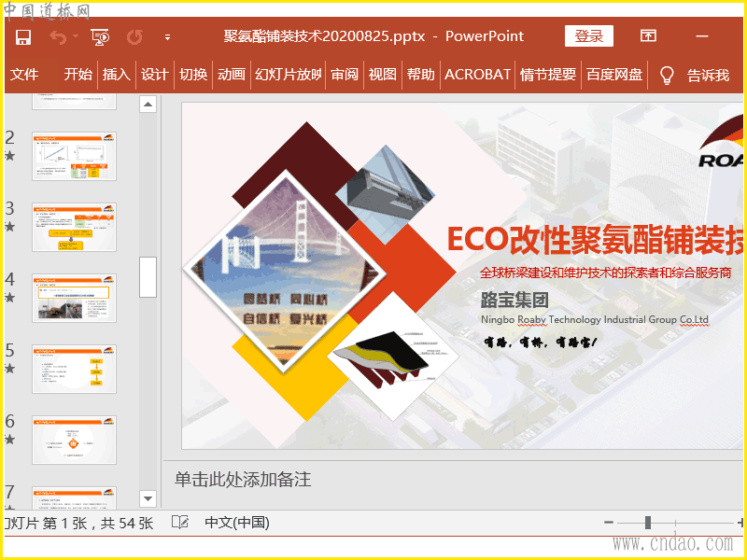The image size is (747, 560).
Task: Select the bridge photo diamond on slide
Action: [285, 271]
